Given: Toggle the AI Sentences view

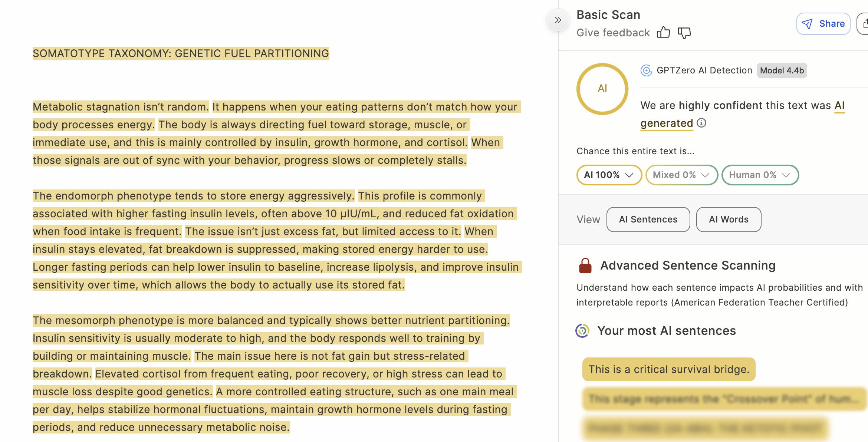Looking at the screenshot, I should click(648, 220).
